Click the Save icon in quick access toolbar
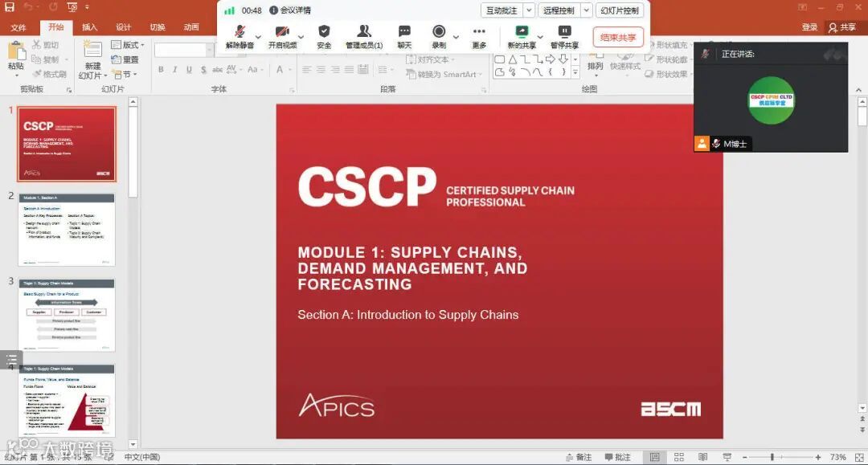This screenshot has height=465, width=868. (x=10, y=7)
